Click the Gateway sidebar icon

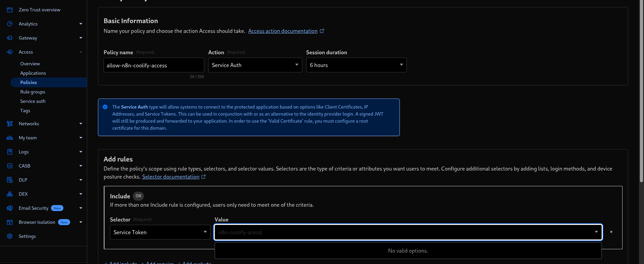(10, 38)
